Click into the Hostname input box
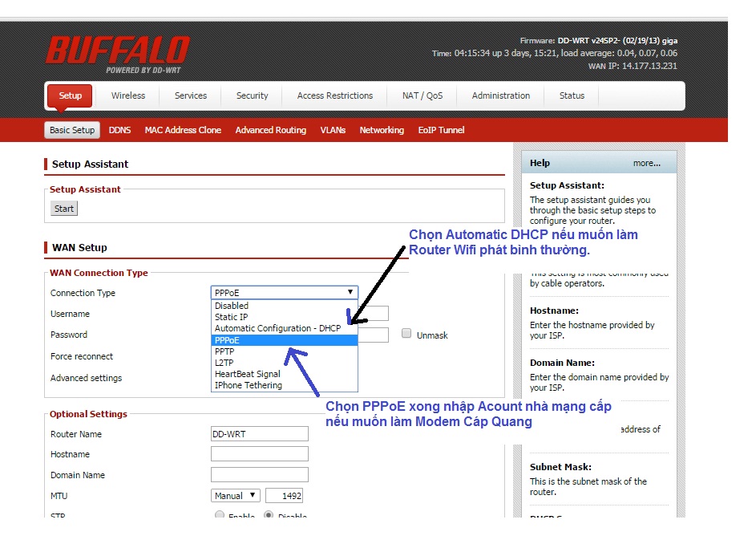The image size is (756, 540). (260, 454)
